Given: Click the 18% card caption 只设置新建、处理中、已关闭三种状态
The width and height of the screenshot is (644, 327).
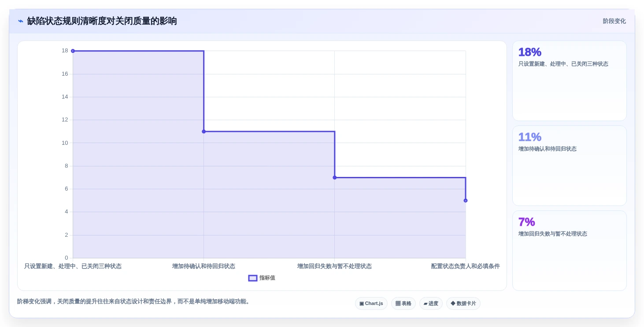Looking at the screenshot, I should [x=563, y=64].
